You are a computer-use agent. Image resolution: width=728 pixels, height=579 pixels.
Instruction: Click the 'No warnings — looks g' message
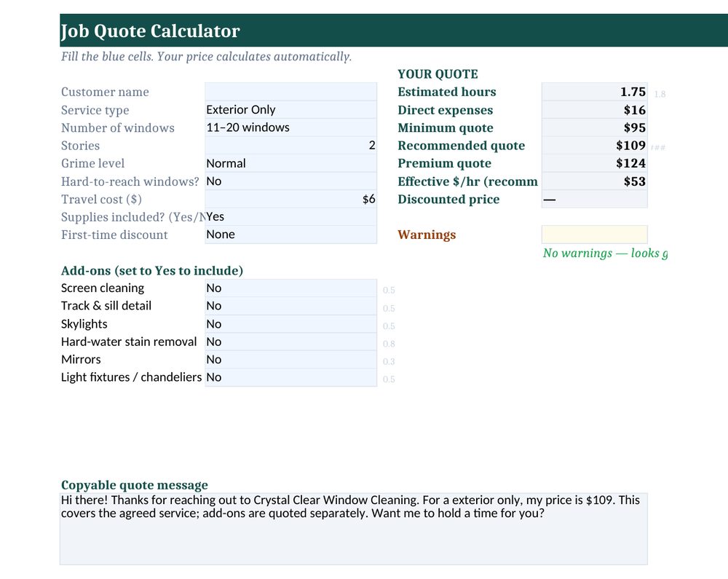(606, 253)
